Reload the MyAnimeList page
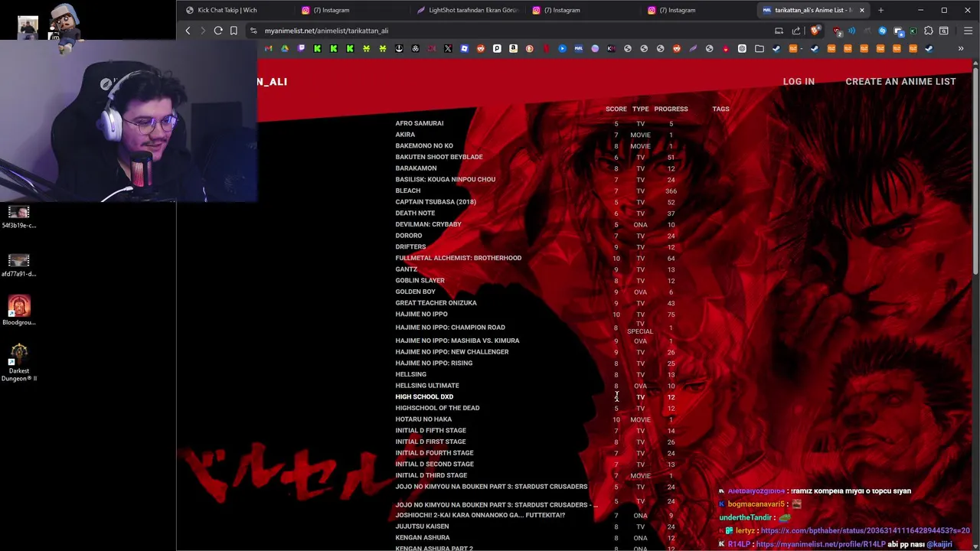Image resolution: width=980 pixels, height=551 pixels. pos(218,31)
